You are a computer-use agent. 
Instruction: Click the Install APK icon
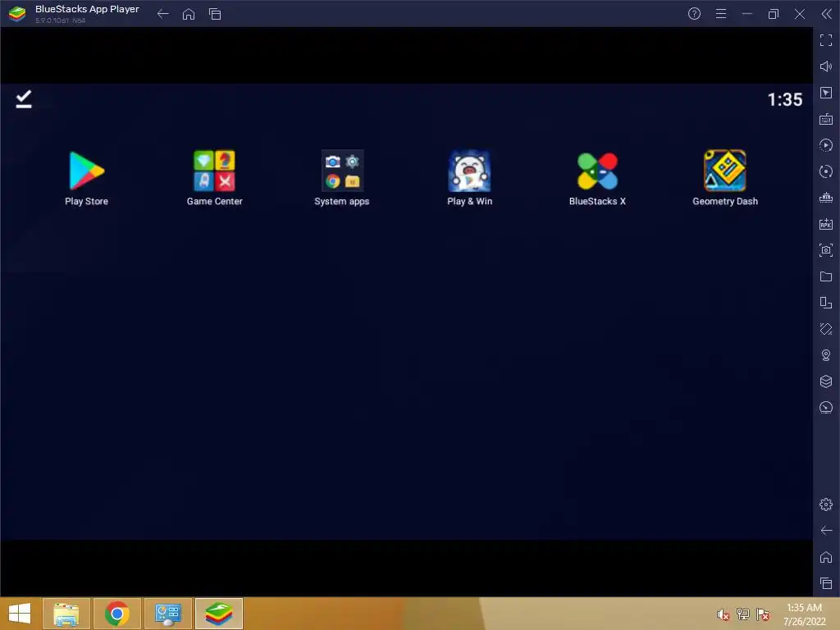click(x=826, y=224)
